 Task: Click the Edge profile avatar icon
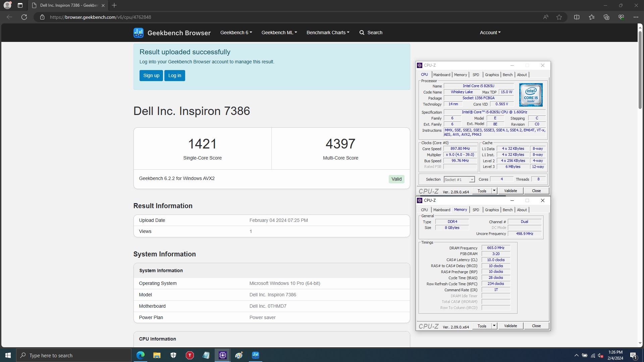(x=7, y=5)
